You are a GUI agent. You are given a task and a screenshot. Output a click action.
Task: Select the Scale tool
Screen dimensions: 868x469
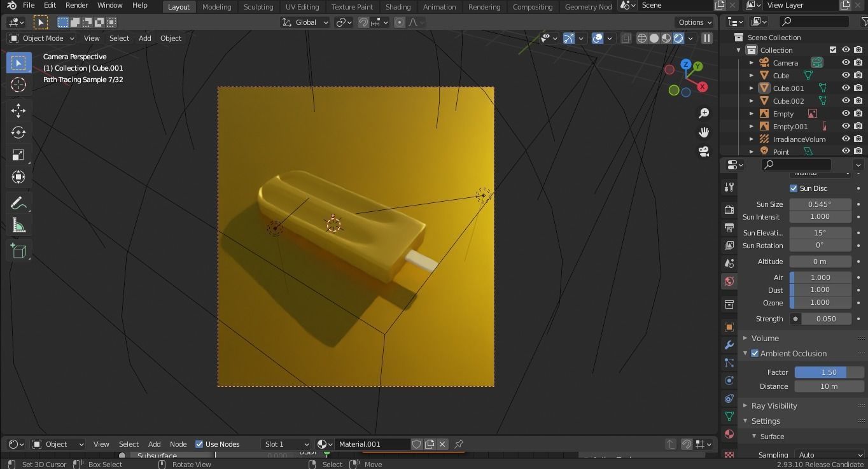click(x=18, y=155)
